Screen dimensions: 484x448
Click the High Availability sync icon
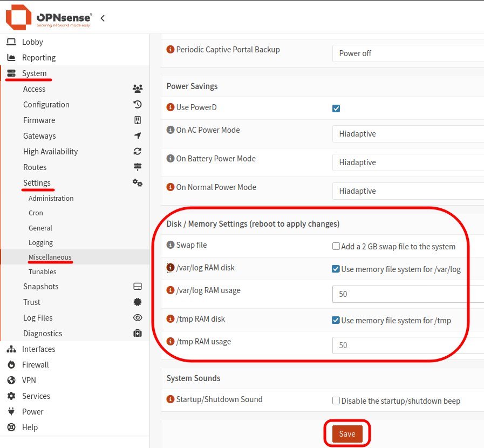[x=138, y=152]
